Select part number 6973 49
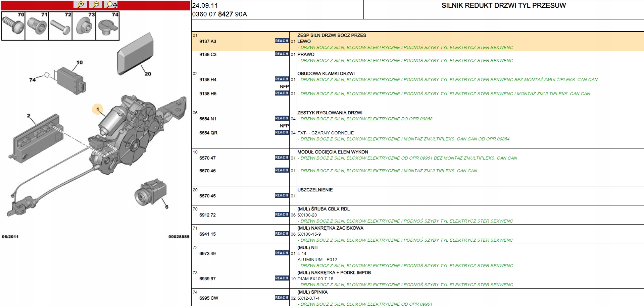Image resolution: width=644 pixels, height=306 pixels. (207, 253)
